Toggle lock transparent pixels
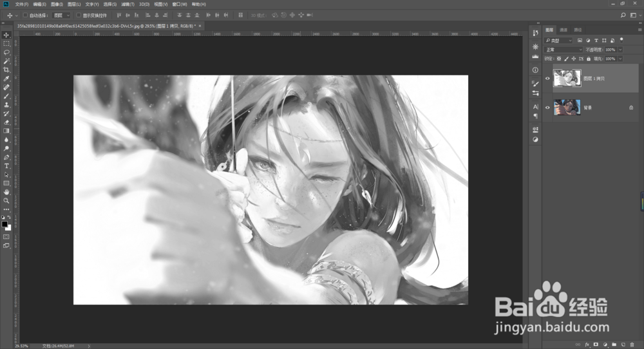 [x=559, y=59]
